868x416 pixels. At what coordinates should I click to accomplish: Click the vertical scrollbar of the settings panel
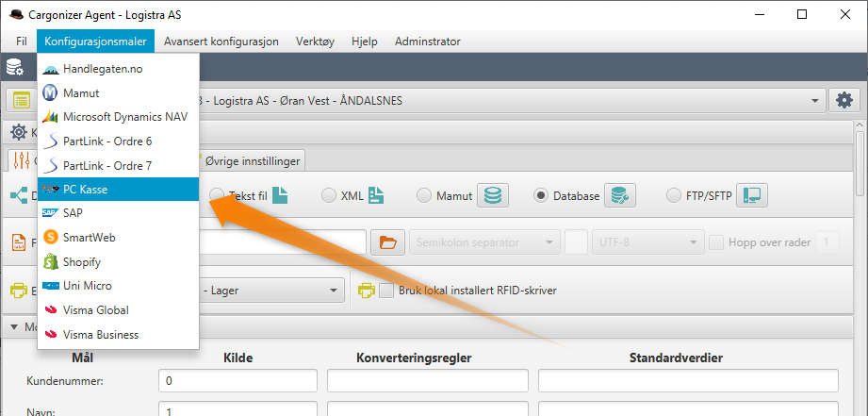tap(860, 163)
